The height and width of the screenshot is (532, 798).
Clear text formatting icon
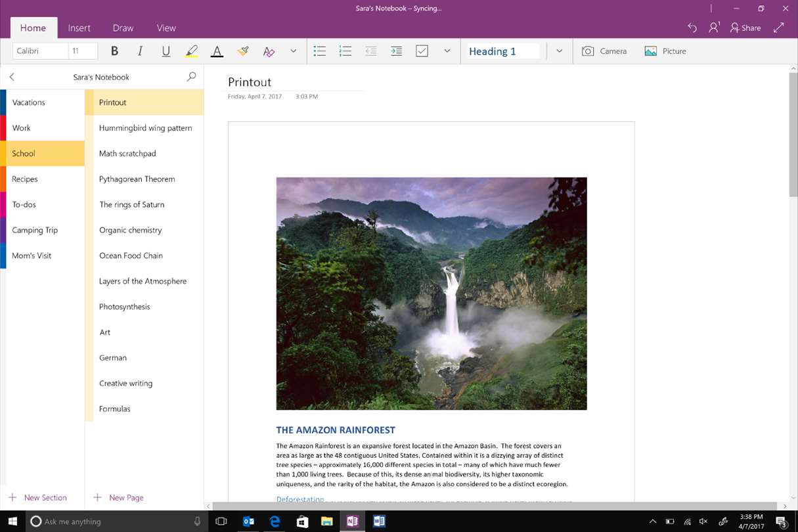click(x=268, y=51)
